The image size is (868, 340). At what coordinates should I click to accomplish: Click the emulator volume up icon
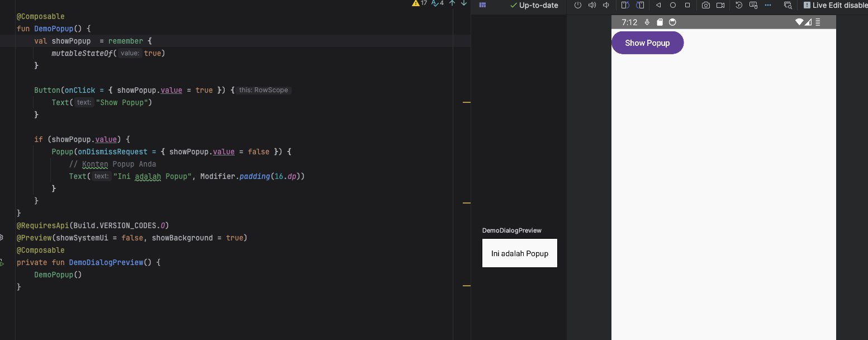[x=592, y=5]
